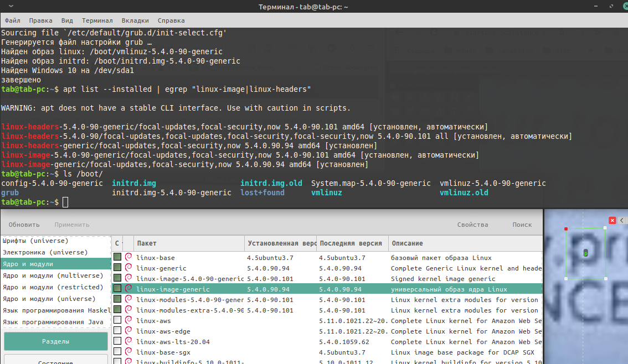Sort by the С status column
Viewport: 628px width, 364px height.
click(x=117, y=243)
